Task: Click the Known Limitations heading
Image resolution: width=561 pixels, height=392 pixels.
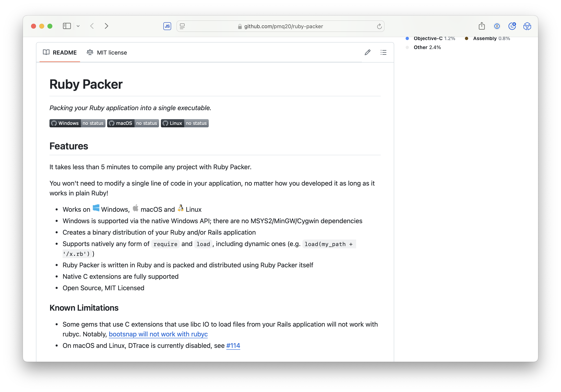Action: pos(84,308)
